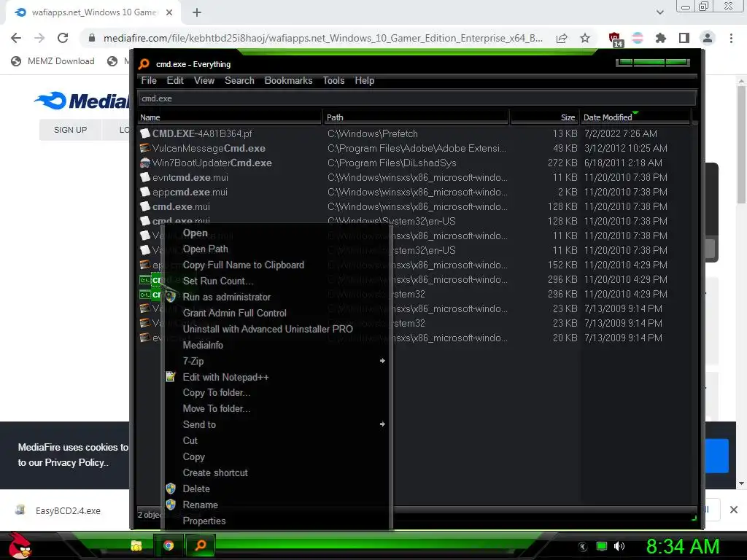Click the shield icon beside Run as administrator
Screen dimensions: 747x560
[x=171, y=297]
